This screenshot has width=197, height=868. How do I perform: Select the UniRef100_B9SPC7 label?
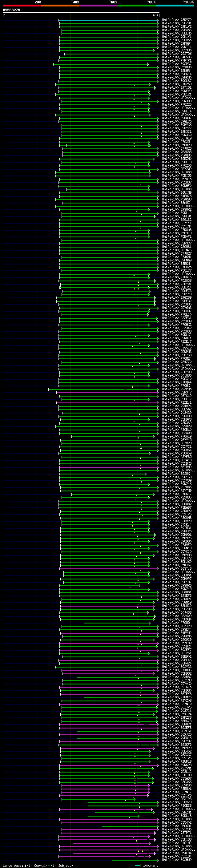(x=177, y=64)
